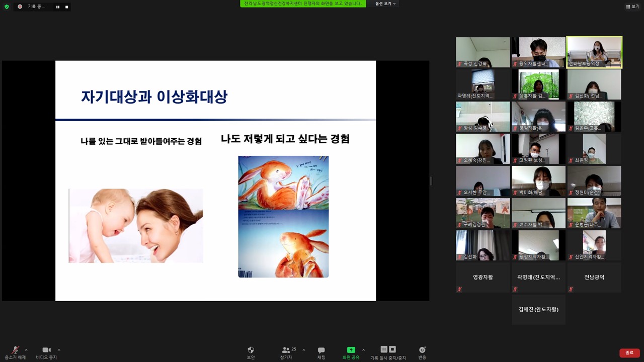The height and width of the screenshot is (362, 644).
Task: Stop recording using the top-left square button
Action: (x=66, y=7)
